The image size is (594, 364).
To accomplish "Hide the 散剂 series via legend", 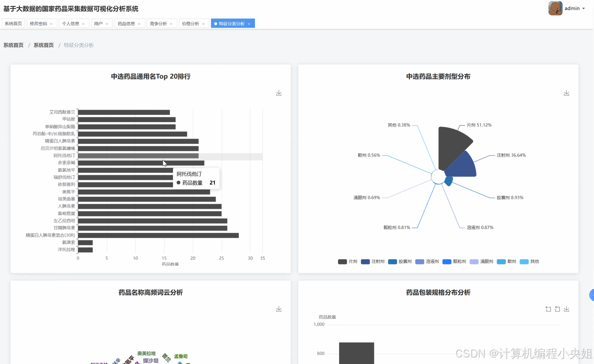I will coord(507,262).
